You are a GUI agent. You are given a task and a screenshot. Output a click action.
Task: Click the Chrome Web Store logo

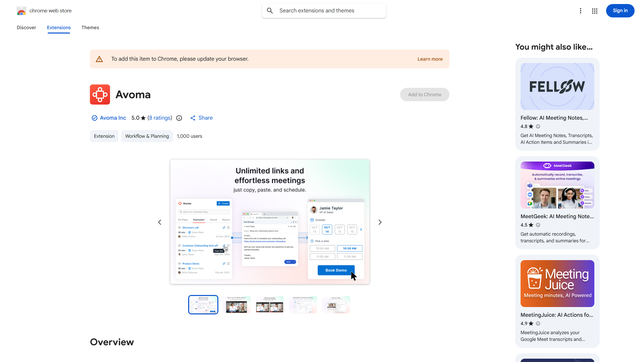click(21, 11)
